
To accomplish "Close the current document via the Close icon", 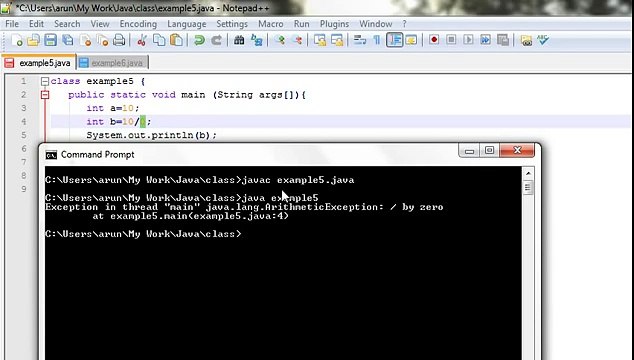I will tap(85, 40).
